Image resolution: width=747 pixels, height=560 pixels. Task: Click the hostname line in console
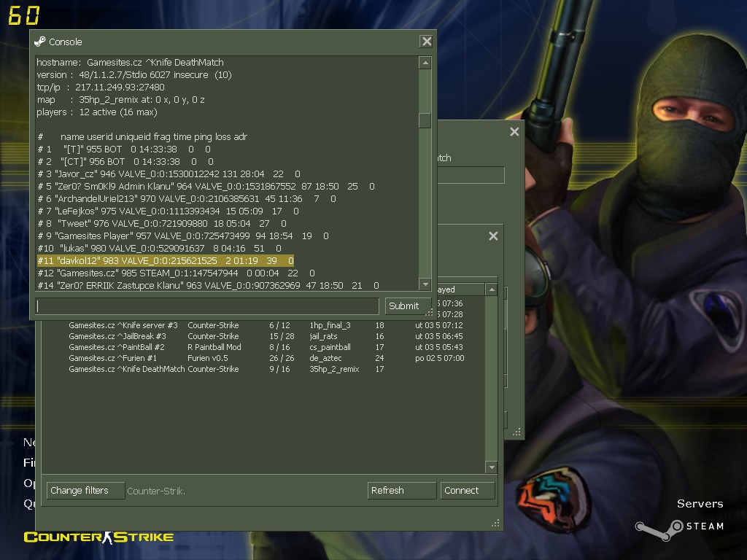[130, 63]
